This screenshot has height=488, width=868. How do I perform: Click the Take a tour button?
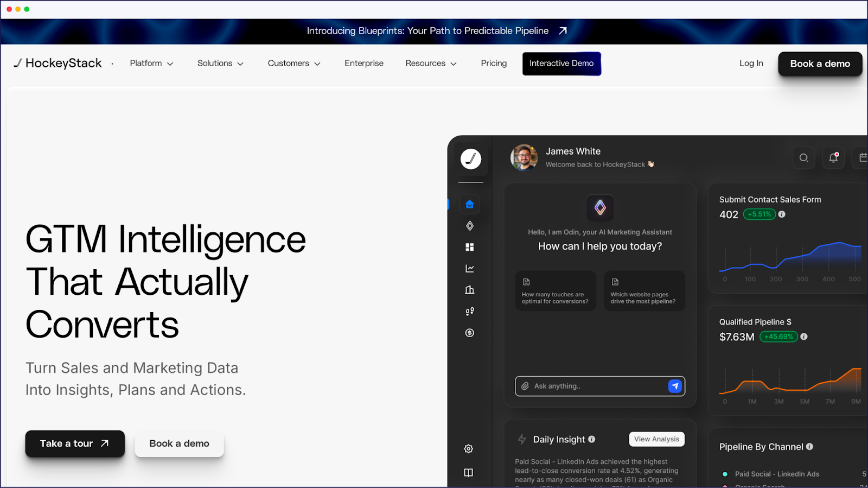tap(75, 443)
